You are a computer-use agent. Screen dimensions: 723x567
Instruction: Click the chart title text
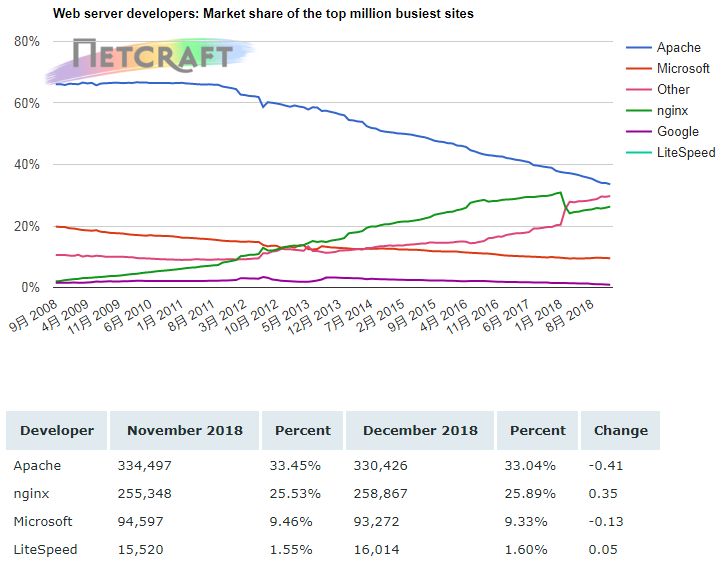(x=263, y=13)
